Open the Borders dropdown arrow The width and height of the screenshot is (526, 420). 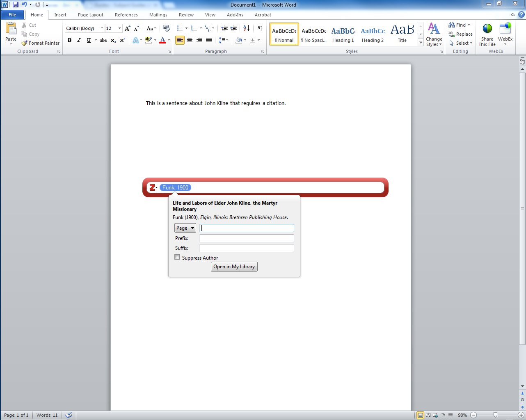(259, 40)
